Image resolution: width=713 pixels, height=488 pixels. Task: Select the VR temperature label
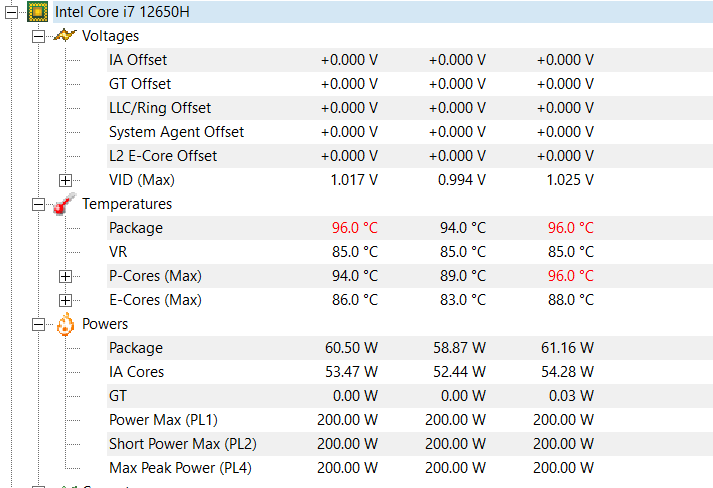(118, 252)
